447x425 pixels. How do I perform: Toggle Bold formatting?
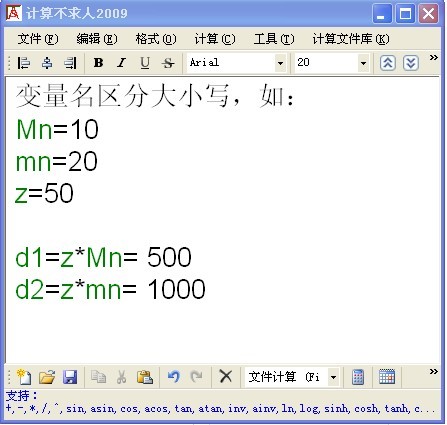pyautogui.click(x=98, y=63)
